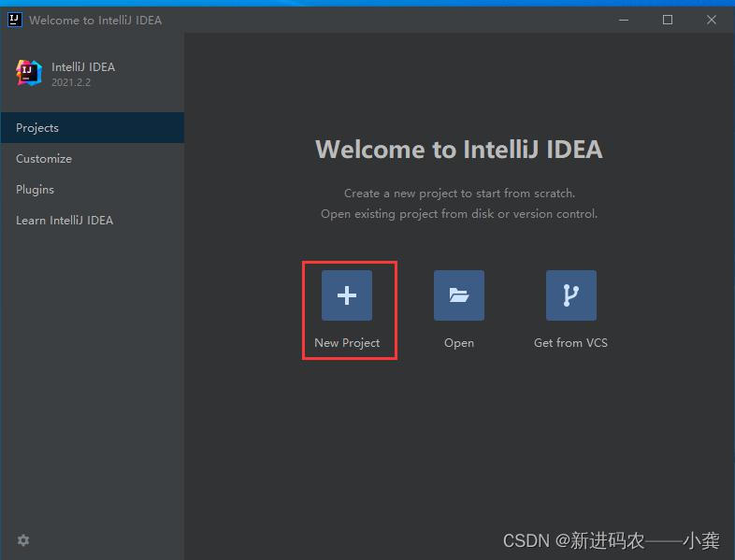This screenshot has height=560, width=735.
Task: Click the Get from VCS label
Action: point(571,343)
